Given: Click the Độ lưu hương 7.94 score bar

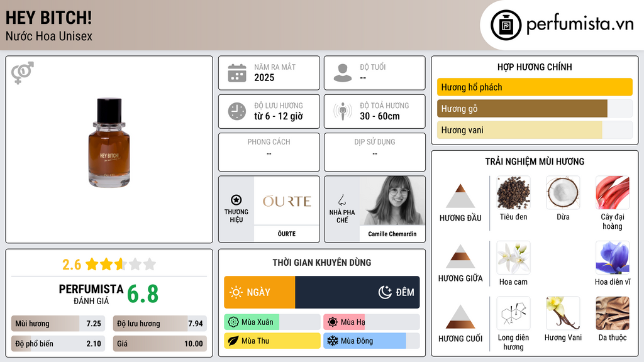Looking at the screenshot, I should click(160, 324).
